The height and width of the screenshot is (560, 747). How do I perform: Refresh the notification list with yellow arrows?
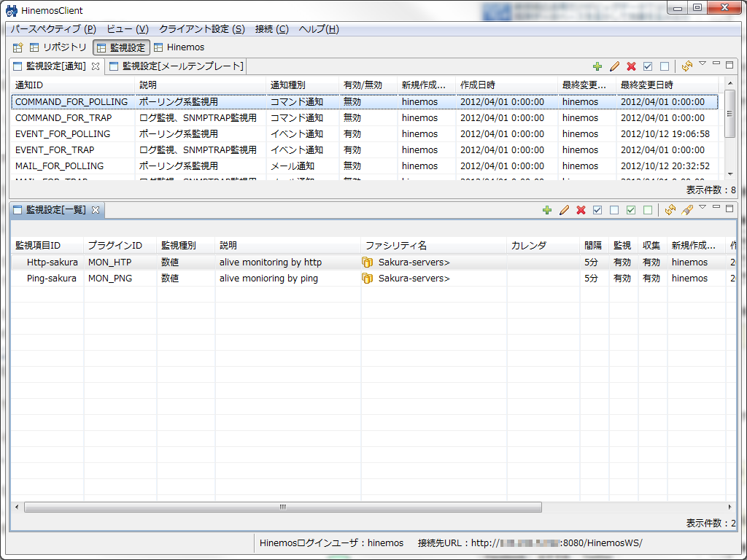[686, 66]
